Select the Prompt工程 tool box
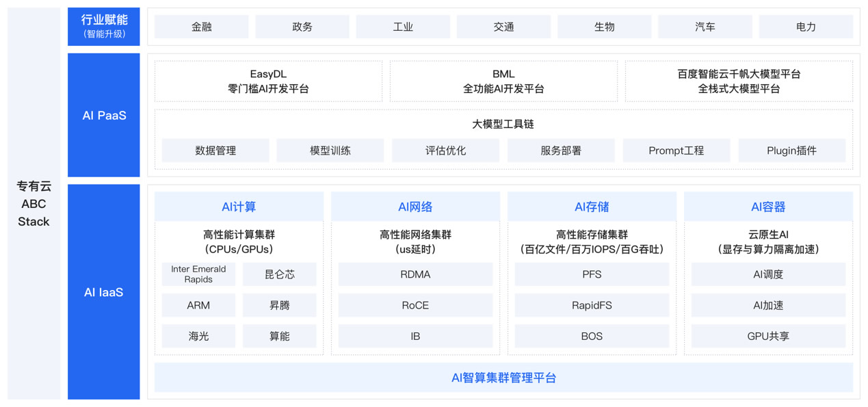The width and height of the screenshot is (868, 407). [676, 150]
